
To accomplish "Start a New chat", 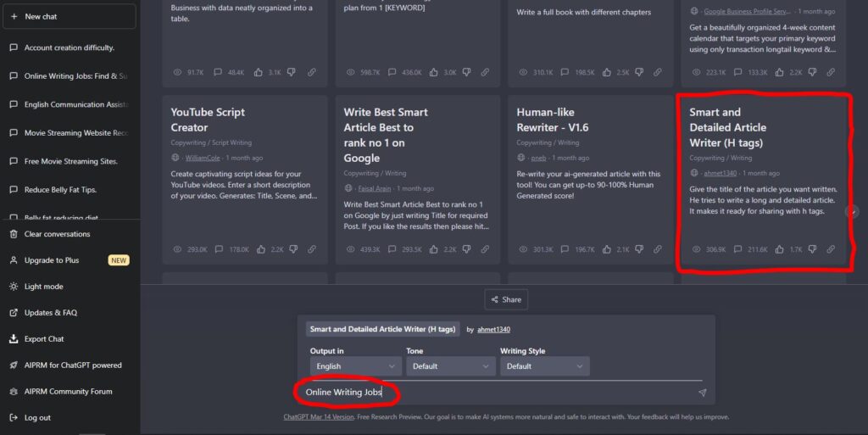I will click(70, 17).
